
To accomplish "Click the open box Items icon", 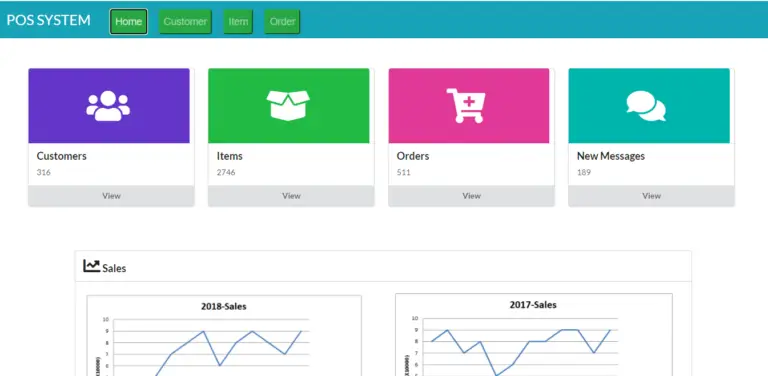I will (x=288, y=105).
